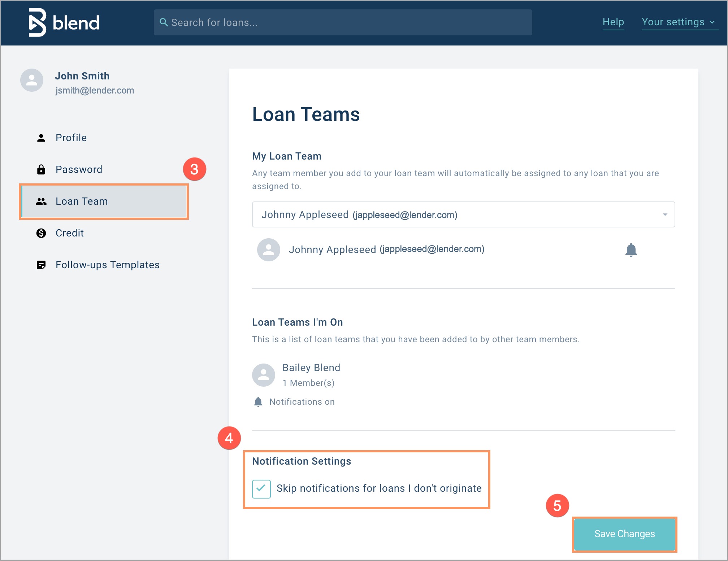Click the Blend logo icon
Image resolution: width=728 pixels, height=561 pixels.
[x=38, y=22]
